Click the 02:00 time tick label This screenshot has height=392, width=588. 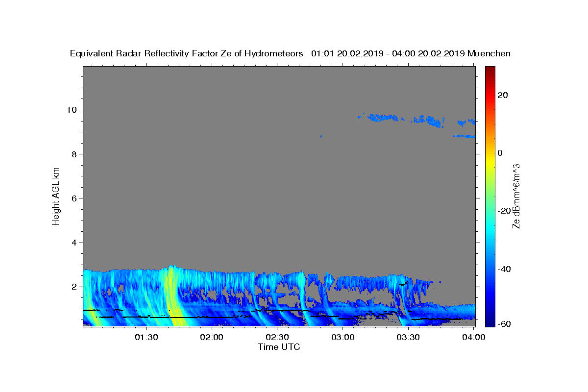[x=212, y=337]
